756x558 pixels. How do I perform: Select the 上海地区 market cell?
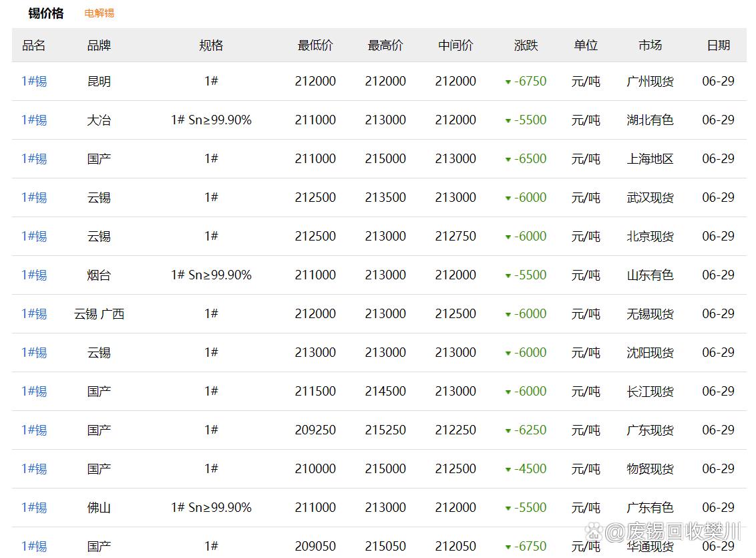click(650, 158)
